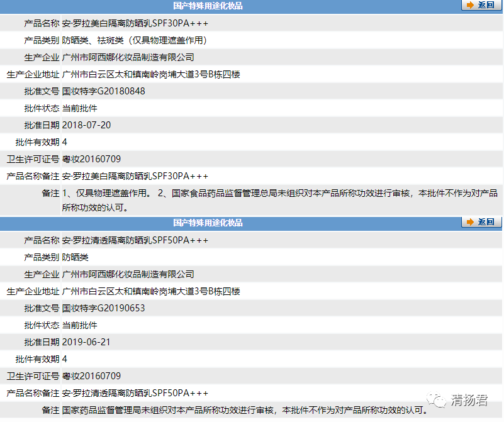The width and height of the screenshot is (504, 422).
Task: Click the second section header 国产特殊用途化妆品
Action: tap(208, 223)
